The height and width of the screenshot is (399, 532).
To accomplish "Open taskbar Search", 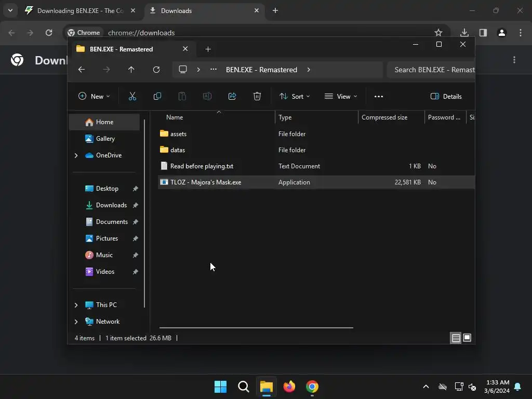I will (x=244, y=387).
